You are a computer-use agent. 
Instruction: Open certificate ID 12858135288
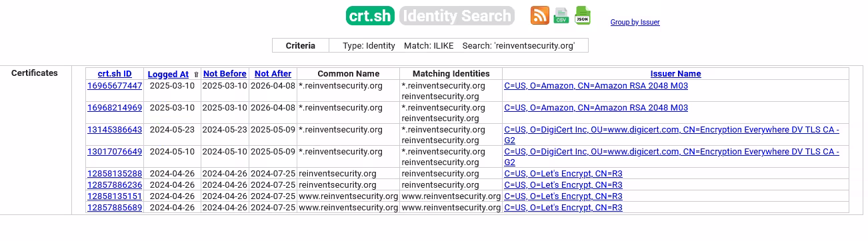point(115,174)
